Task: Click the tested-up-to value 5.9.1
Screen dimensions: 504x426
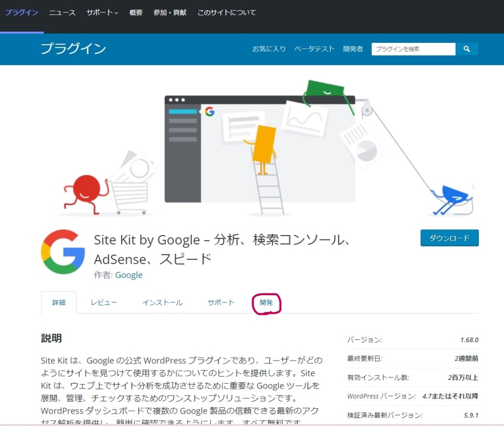Action: coord(471,415)
